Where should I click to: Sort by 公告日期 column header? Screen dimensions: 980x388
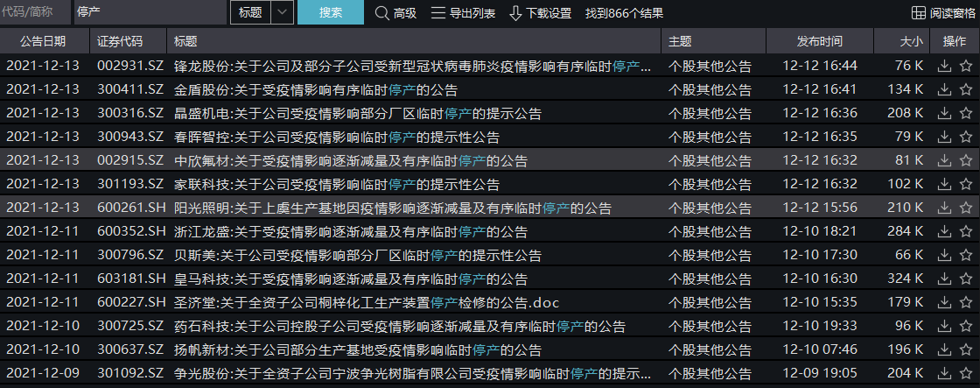click(42, 41)
